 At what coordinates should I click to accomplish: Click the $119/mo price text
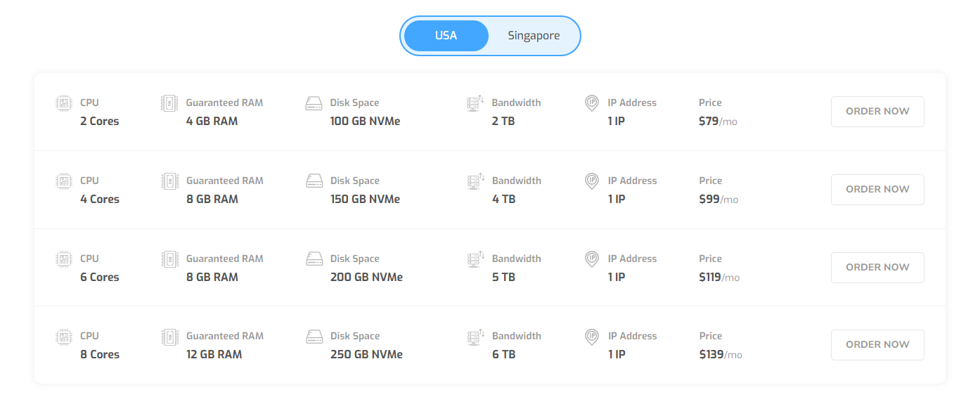719,278
